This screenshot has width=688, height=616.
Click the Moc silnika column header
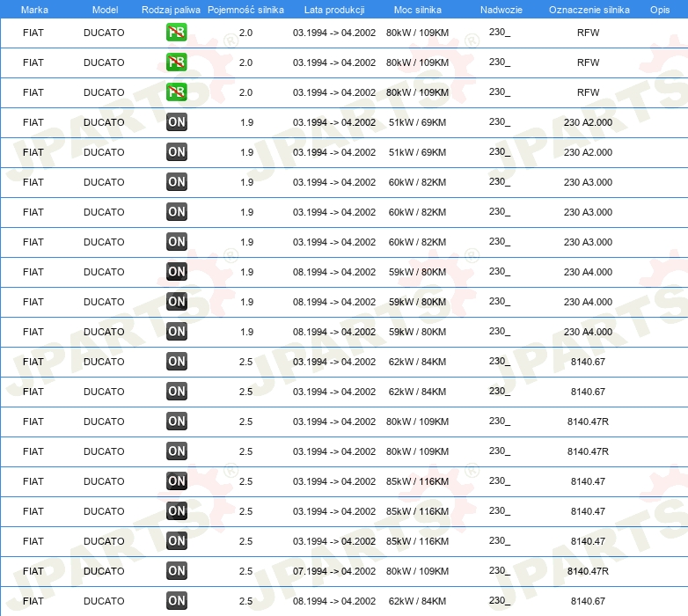pos(417,10)
